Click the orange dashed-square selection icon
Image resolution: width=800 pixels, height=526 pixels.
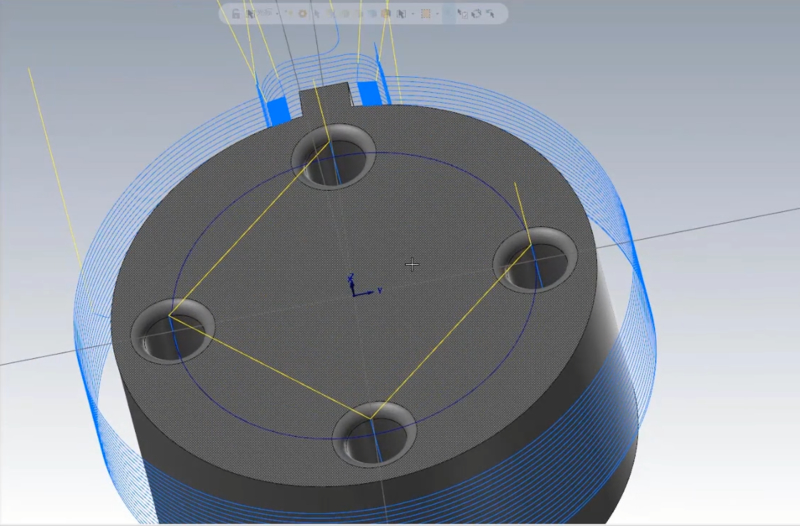point(425,14)
